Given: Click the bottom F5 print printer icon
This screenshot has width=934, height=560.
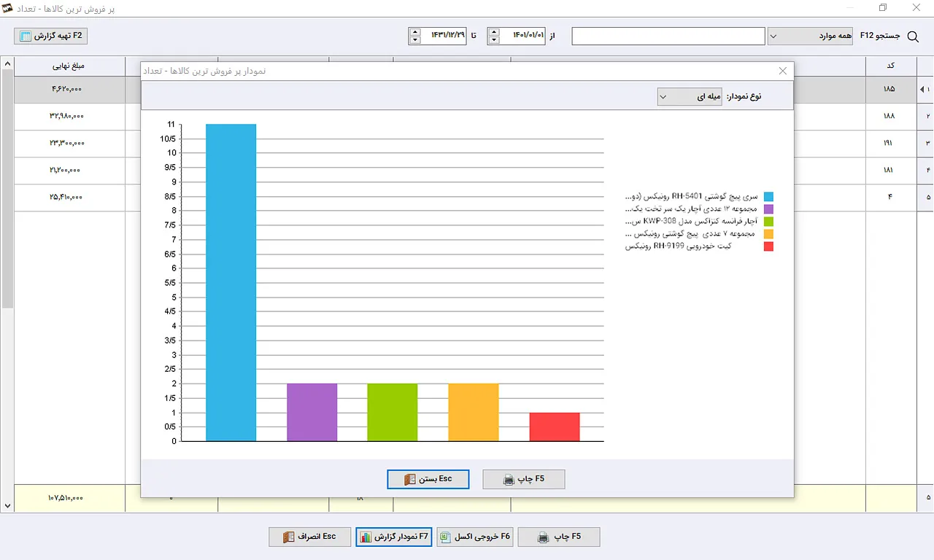Looking at the screenshot, I should [544, 537].
